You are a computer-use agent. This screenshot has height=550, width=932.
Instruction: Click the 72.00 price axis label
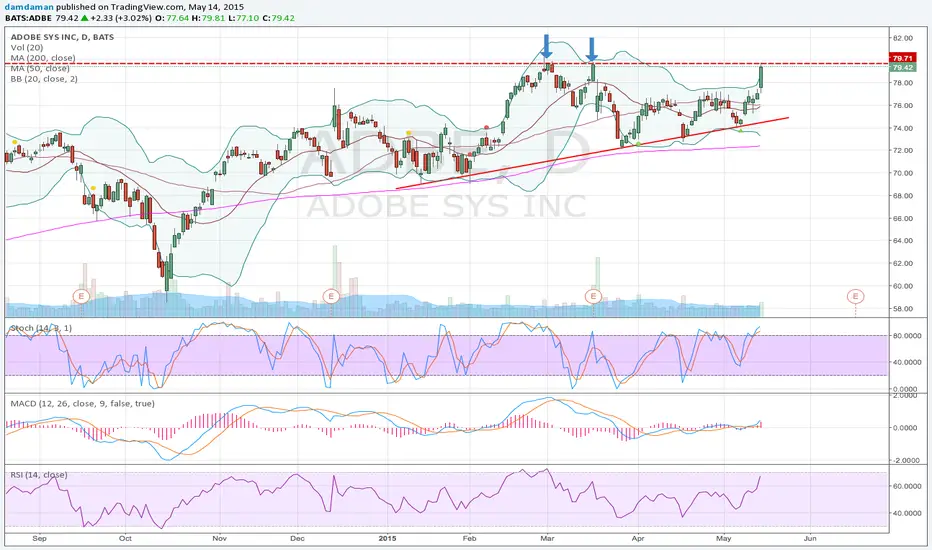pos(902,150)
